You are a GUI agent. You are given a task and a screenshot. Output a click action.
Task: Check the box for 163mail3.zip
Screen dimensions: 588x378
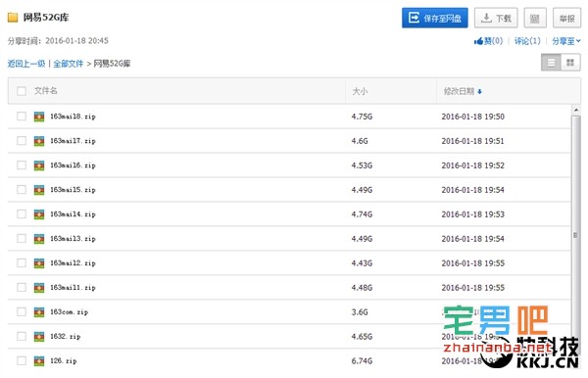coord(22,238)
